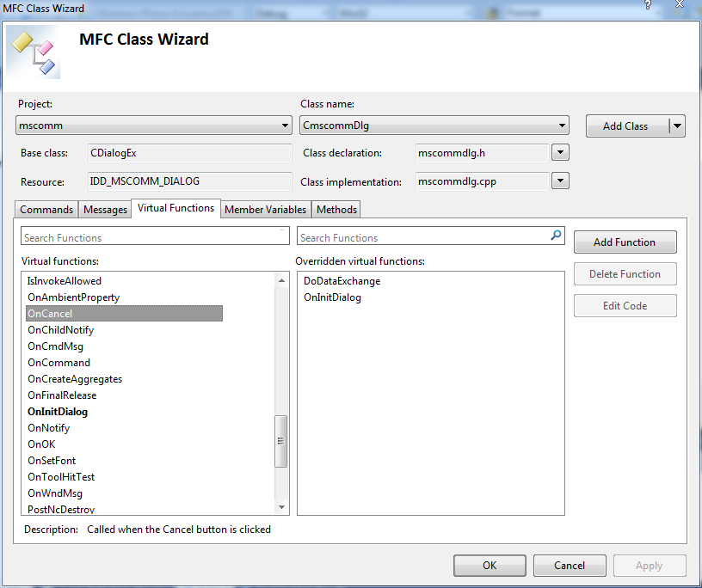Select OnNotify in the list
The width and height of the screenshot is (702, 588).
[49, 428]
